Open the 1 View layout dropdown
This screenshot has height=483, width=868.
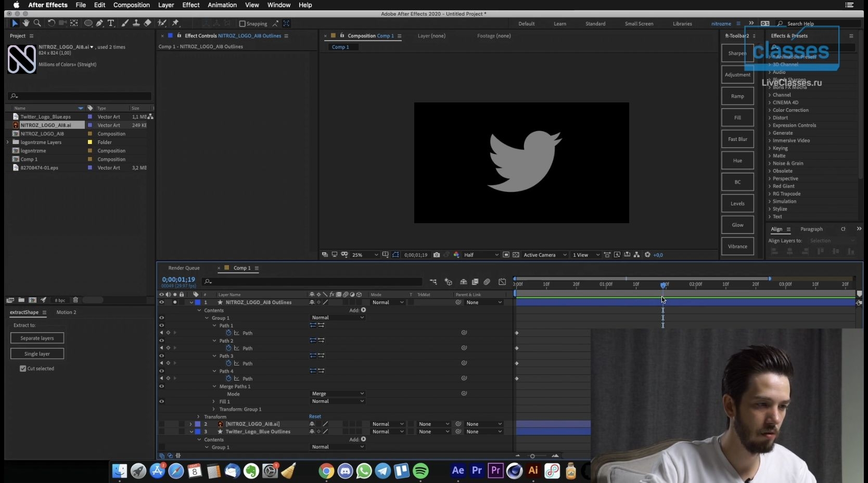[586, 255]
